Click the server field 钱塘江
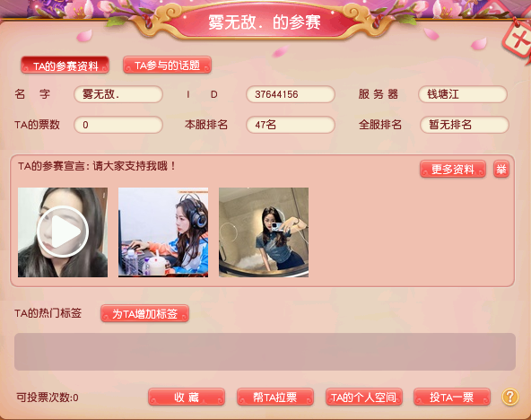Image resolution: width=531 pixels, height=420 pixels. pyautogui.click(x=463, y=94)
